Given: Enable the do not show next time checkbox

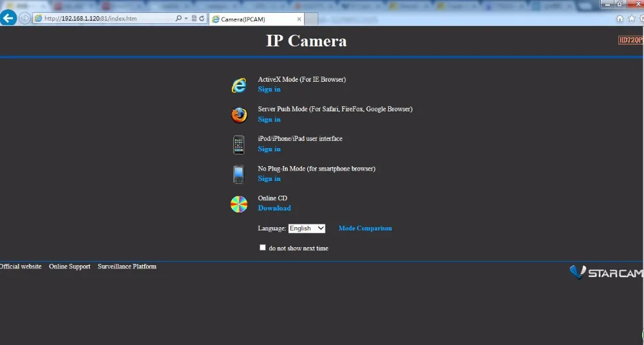Looking at the screenshot, I should point(263,247).
